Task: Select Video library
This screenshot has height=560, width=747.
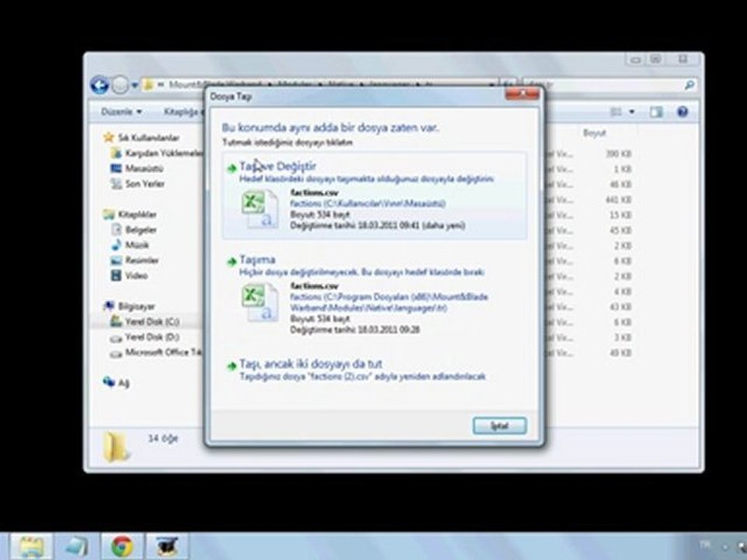Action: tap(129, 275)
